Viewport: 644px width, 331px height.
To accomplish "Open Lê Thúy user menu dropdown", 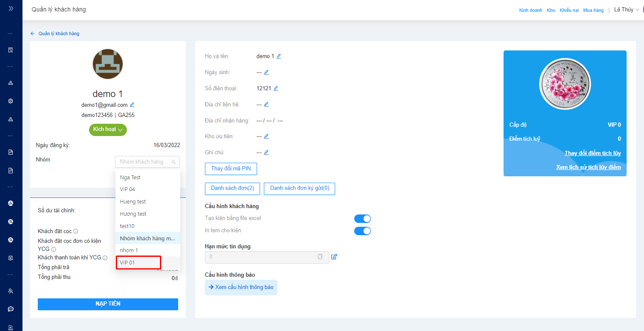I will pyautogui.click(x=626, y=10).
